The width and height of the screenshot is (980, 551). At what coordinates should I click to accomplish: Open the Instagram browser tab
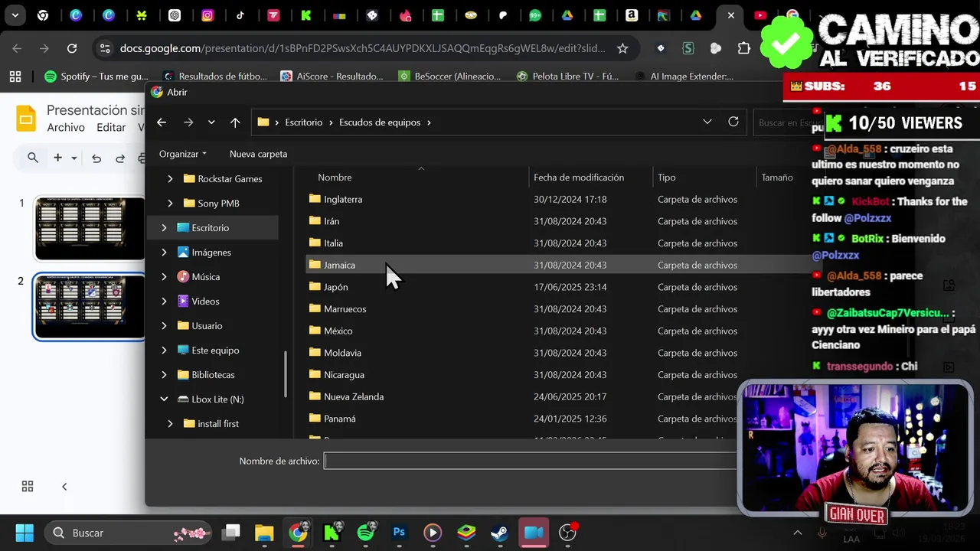pyautogui.click(x=207, y=15)
